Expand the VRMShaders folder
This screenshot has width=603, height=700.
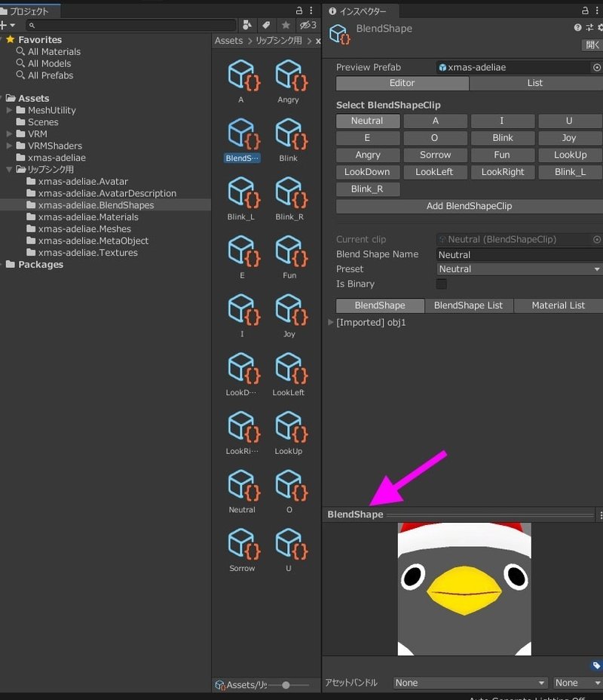coord(9,146)
